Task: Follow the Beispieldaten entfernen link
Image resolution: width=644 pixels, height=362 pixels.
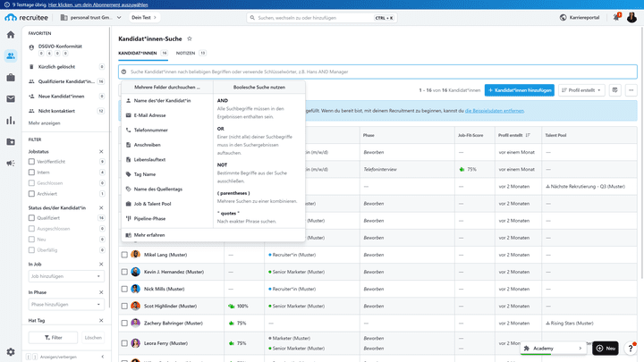Action: click(494, 111)
